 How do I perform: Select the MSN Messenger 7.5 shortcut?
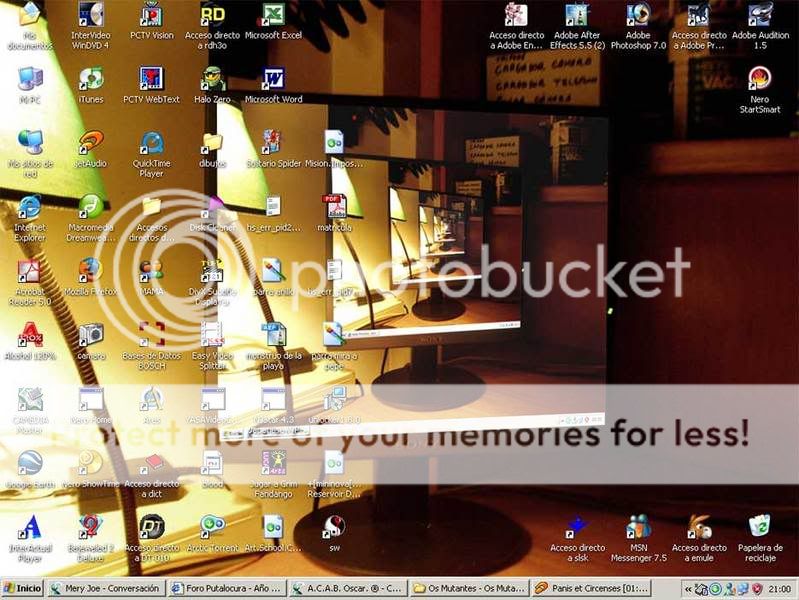coord(638,527)
